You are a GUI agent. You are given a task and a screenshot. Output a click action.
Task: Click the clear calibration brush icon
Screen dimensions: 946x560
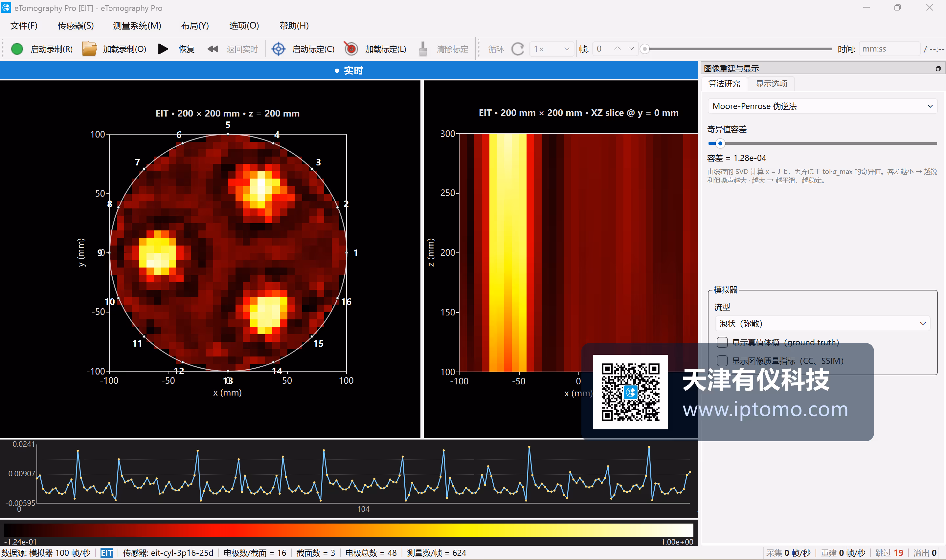click(423, 49)
